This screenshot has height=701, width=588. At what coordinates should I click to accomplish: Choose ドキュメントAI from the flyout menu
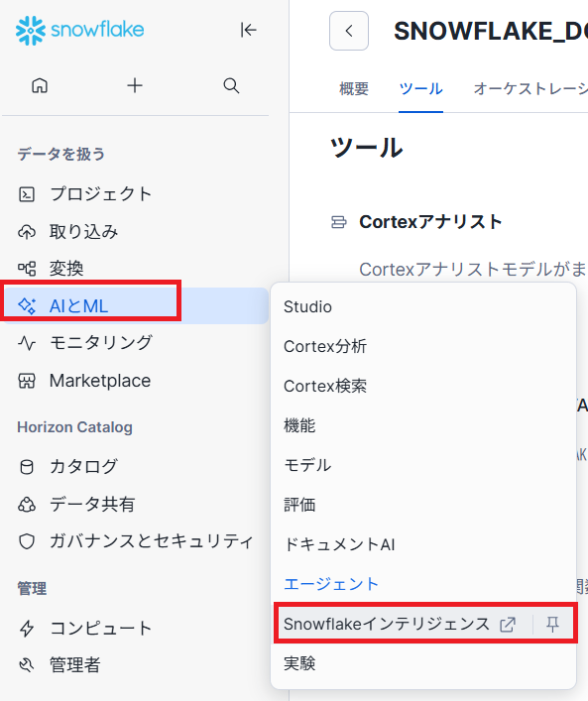tap(423, 544)
